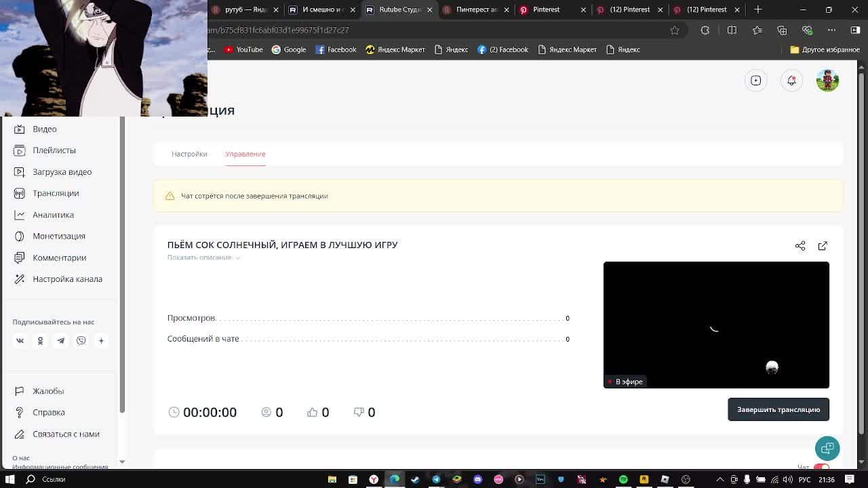Viewport: 868px width, 488px height.
Task: Expand Показать описание under the stream title
Action: pyautogui.click(x=203, y=258)
